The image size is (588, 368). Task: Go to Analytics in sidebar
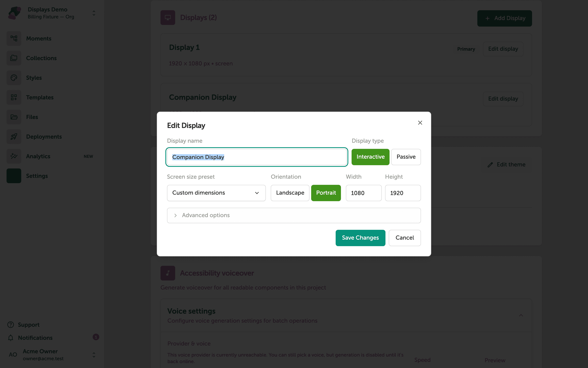tap(38, 156)
